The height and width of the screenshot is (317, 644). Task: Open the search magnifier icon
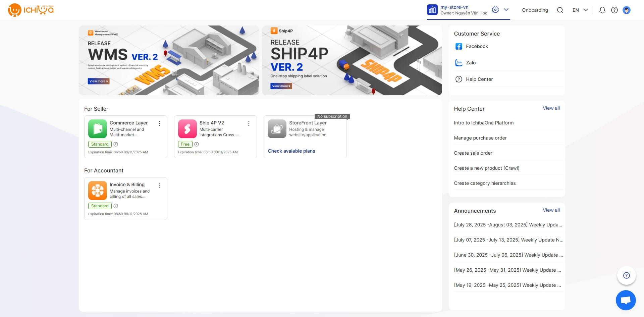pos(560,10)
